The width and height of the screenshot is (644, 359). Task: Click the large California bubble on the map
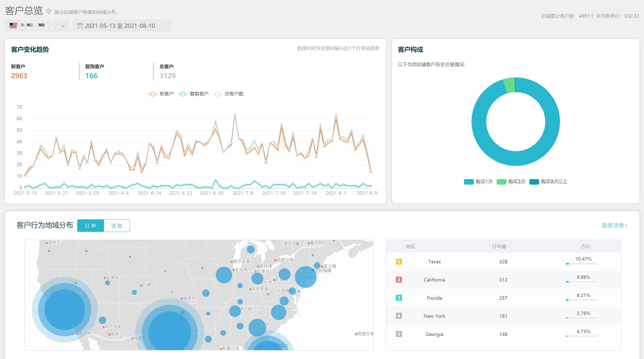point(64,310)
